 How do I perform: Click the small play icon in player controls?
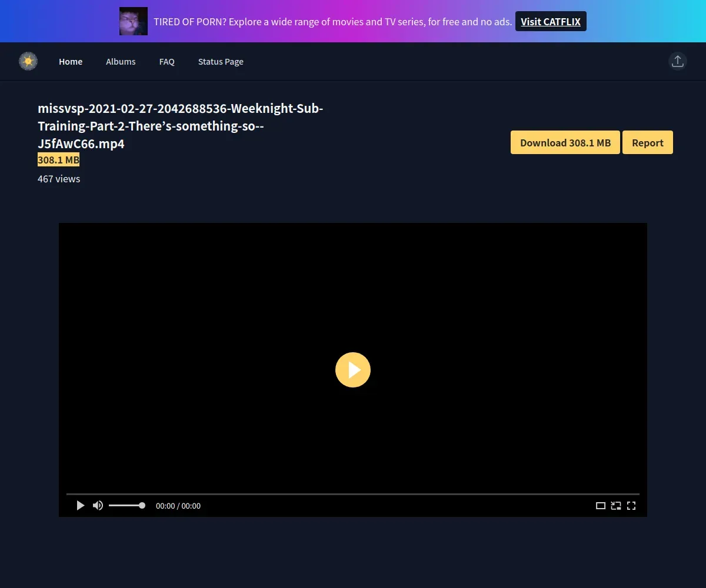tap(81, 506)
